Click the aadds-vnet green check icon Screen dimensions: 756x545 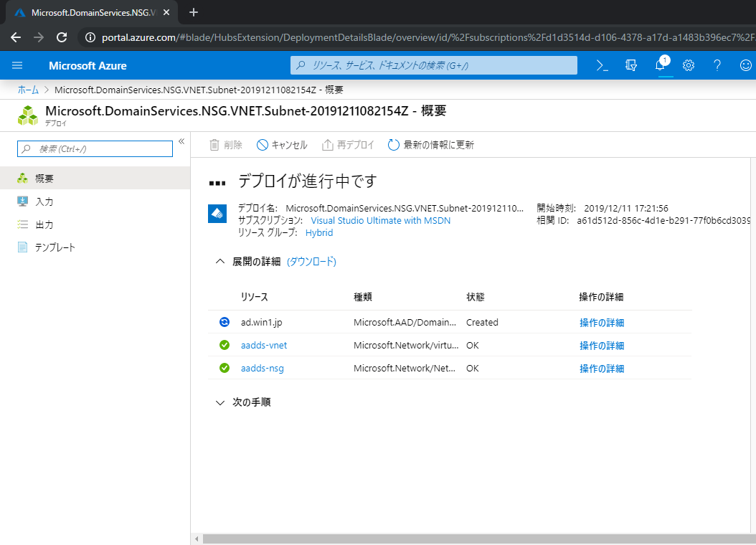(225, 345)
